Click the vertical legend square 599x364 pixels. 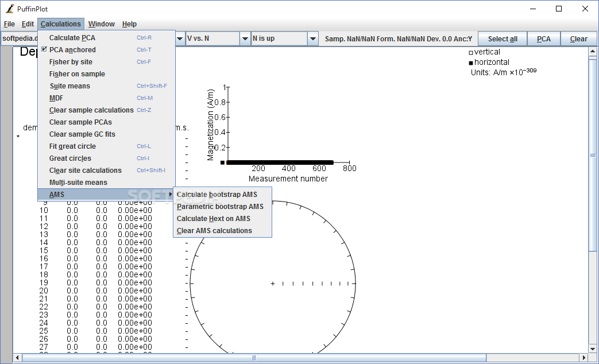471,53
